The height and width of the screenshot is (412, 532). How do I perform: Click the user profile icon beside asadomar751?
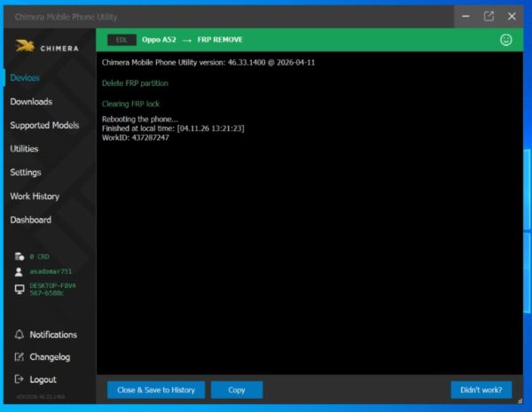point(19,272)
